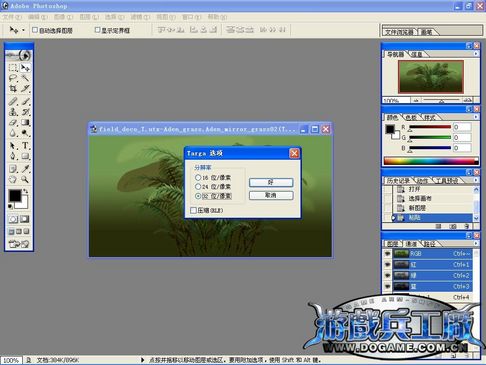This screenshot has width=486, height=365.
Task: Select 16 bits/pixel resolution option
Action: 198,177
